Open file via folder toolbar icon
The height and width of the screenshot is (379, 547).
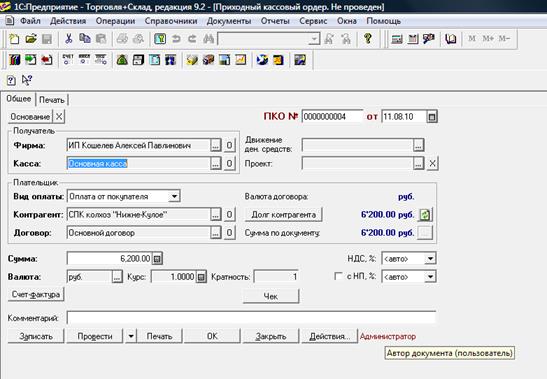pos(31,38)
